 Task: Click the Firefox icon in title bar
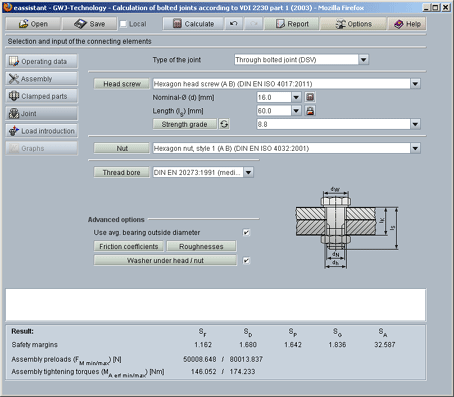coord(8,7)
